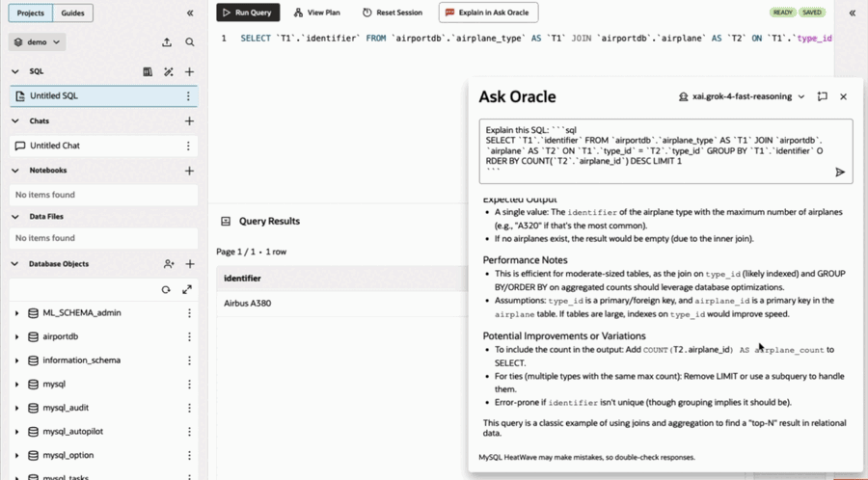Click the Performance Notes heading
Viewport: 868px width, 480px height.
(525, 260)
